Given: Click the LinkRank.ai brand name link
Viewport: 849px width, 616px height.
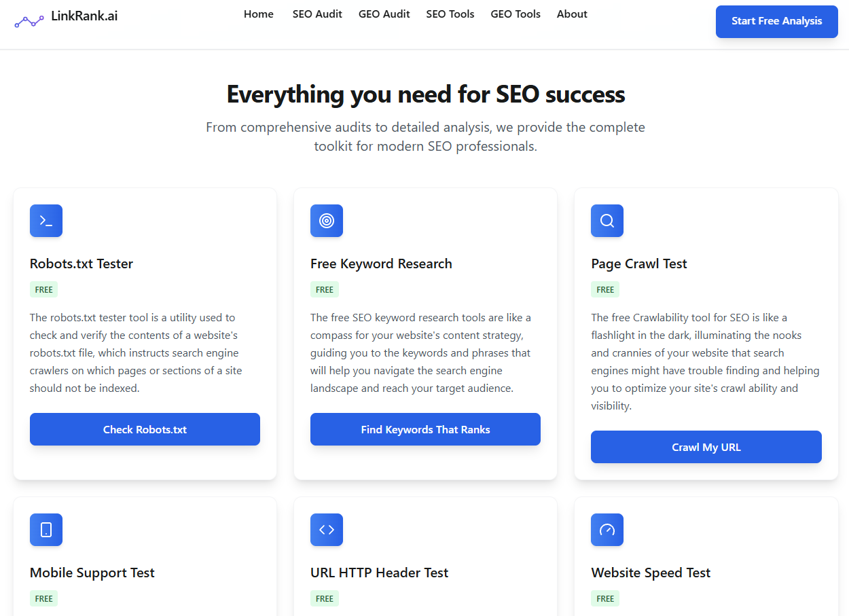Looking at the screenshot, I should click(84, 16).
